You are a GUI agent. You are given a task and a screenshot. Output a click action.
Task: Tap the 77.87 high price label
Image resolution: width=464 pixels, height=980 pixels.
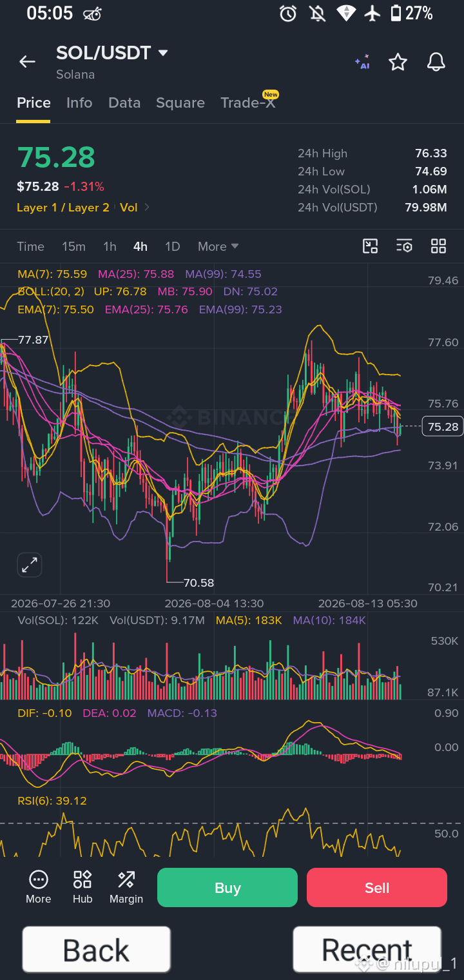click(34, 340)
